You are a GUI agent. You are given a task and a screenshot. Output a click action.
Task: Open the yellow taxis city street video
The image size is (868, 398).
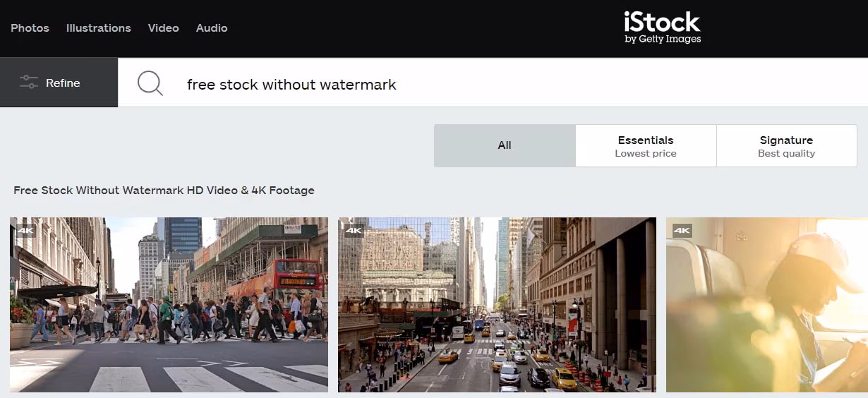tap(497, 310)
